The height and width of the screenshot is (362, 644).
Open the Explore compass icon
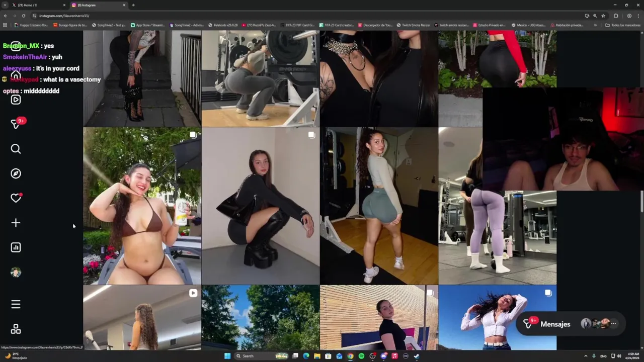click(16, 173)
